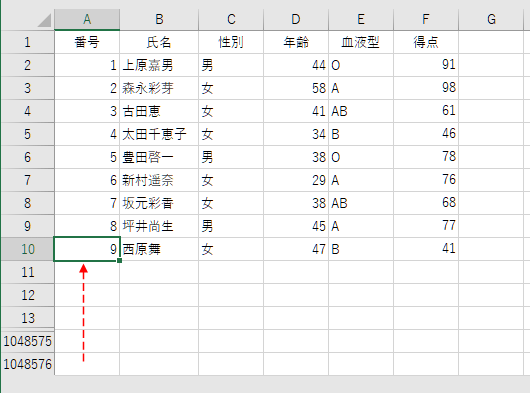
Task: Select row 1048576 header
Action: tap(27, 364)
